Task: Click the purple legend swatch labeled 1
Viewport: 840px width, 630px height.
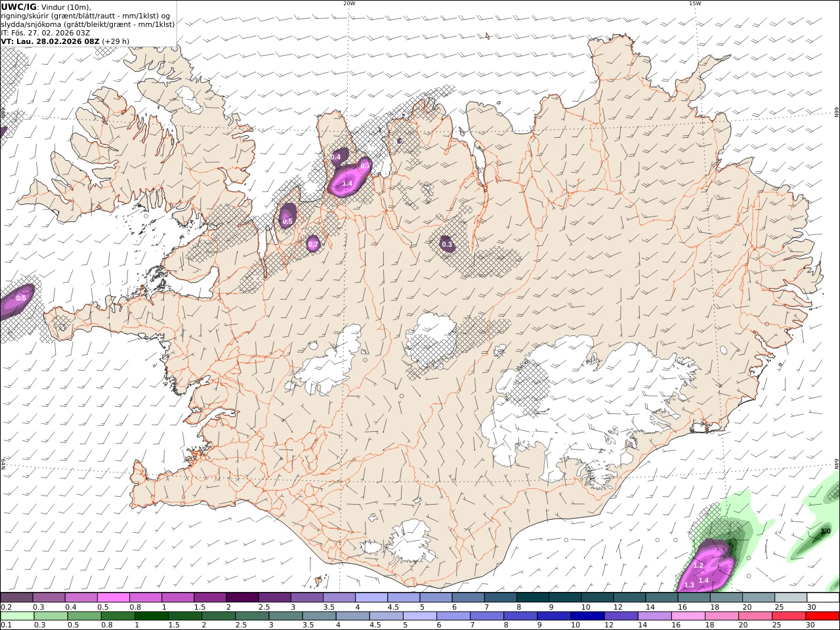Action: coord(178,598)
